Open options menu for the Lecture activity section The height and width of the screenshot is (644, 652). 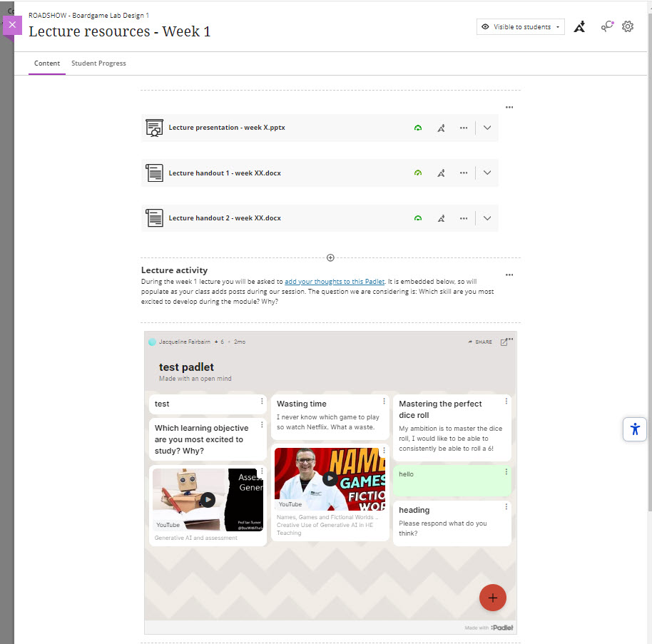coord(509,275)
